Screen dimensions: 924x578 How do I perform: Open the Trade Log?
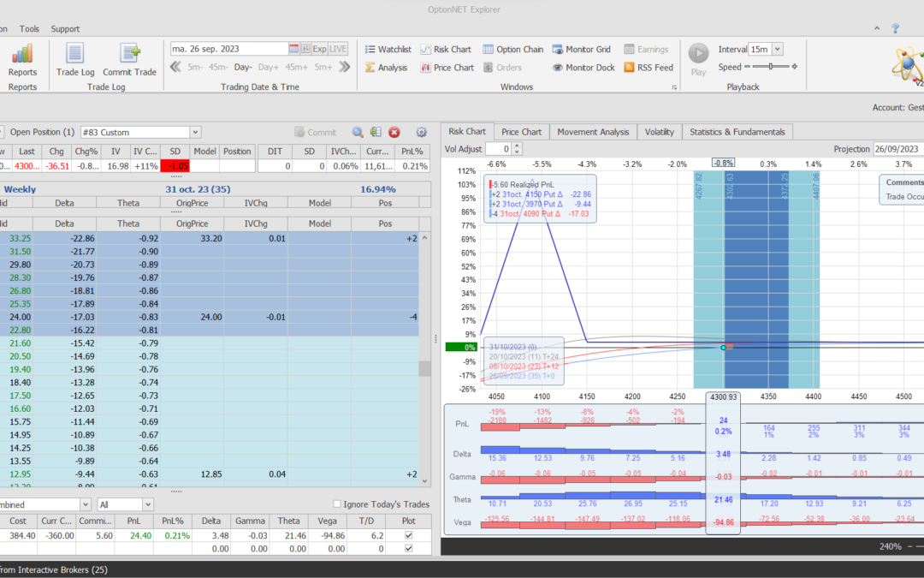75,55
